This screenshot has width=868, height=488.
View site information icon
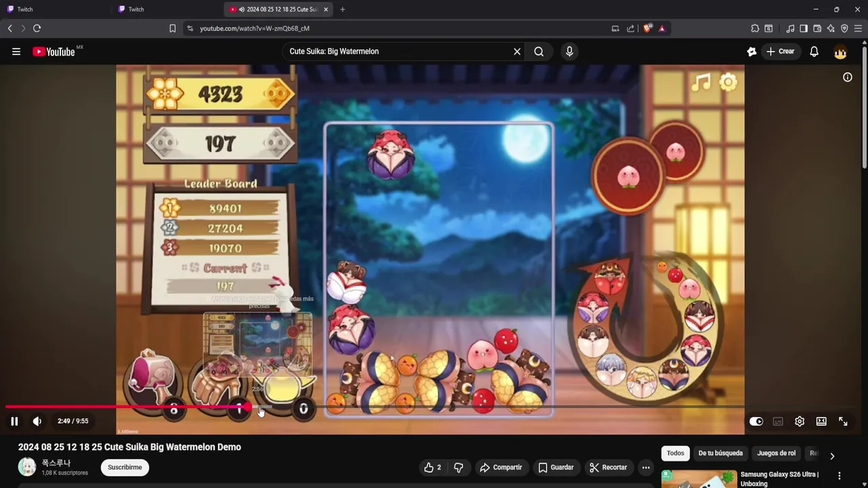point(190,28)
